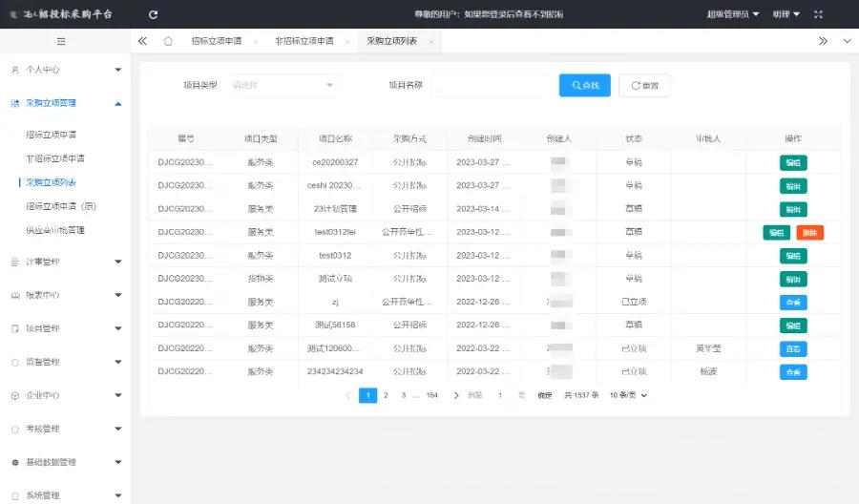Viewport: 859px width, 504px height.
Task: Click the 项目管理 sidebar icon
Action: coord(15,328)
